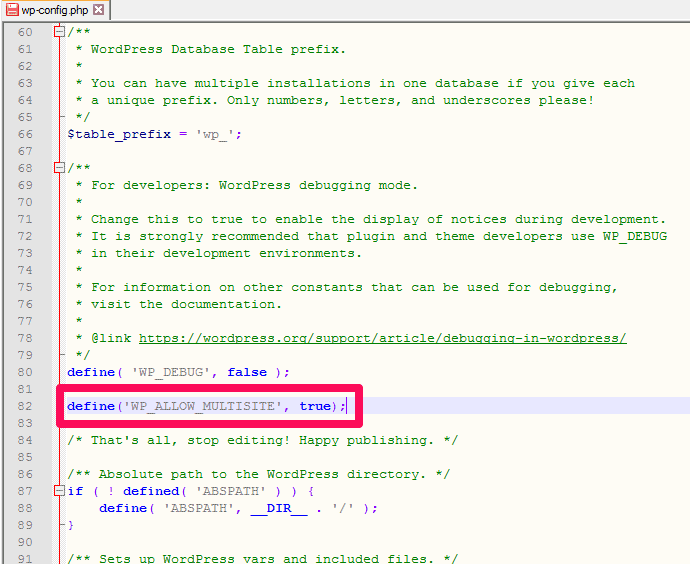The width and height of the screenshot is (690, 564).
Task: Close the wp-config.php tab
Action: click(x=98, y=10)
